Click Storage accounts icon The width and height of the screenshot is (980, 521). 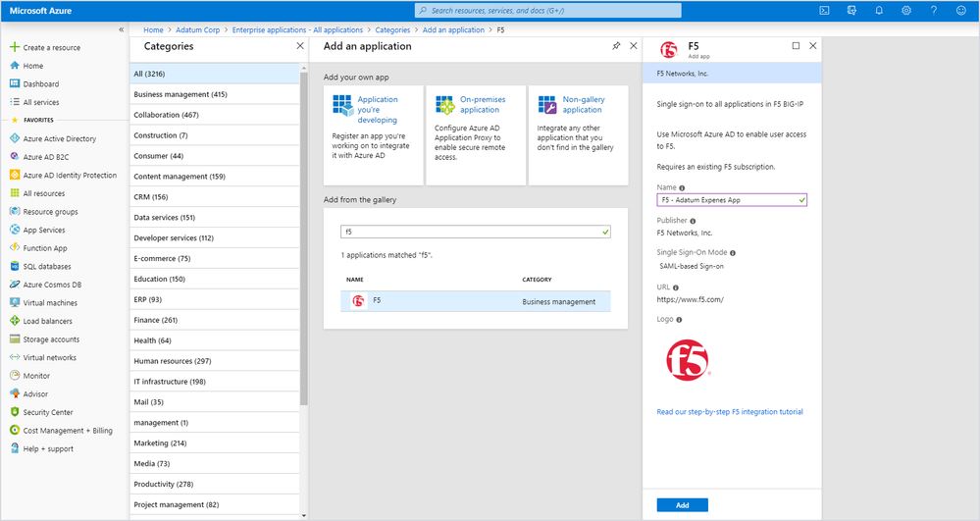tap(15, 339)
